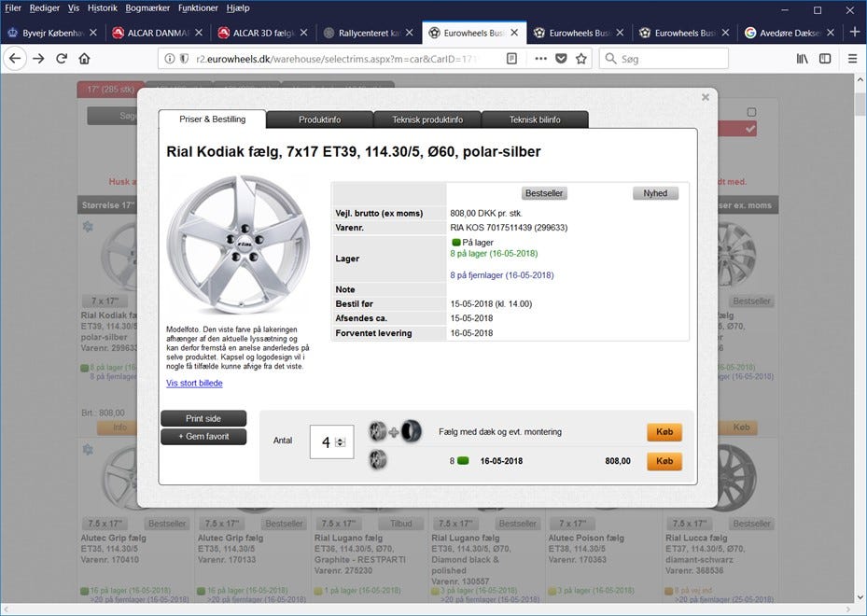Open the Bogmærker menu
The height and width of the screenshot is (616, 867).
pos(147,7)
